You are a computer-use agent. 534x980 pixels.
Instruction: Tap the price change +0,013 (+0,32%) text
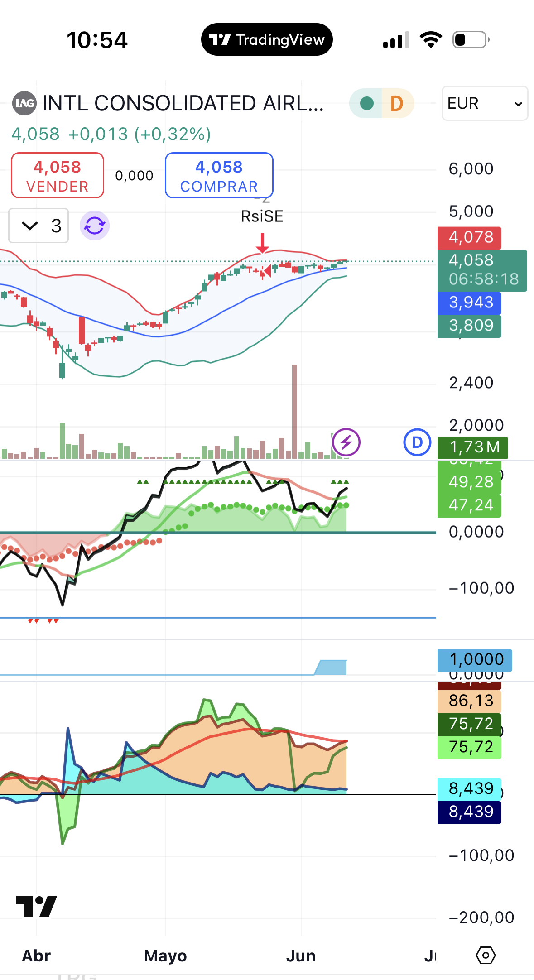pos(140,134)
